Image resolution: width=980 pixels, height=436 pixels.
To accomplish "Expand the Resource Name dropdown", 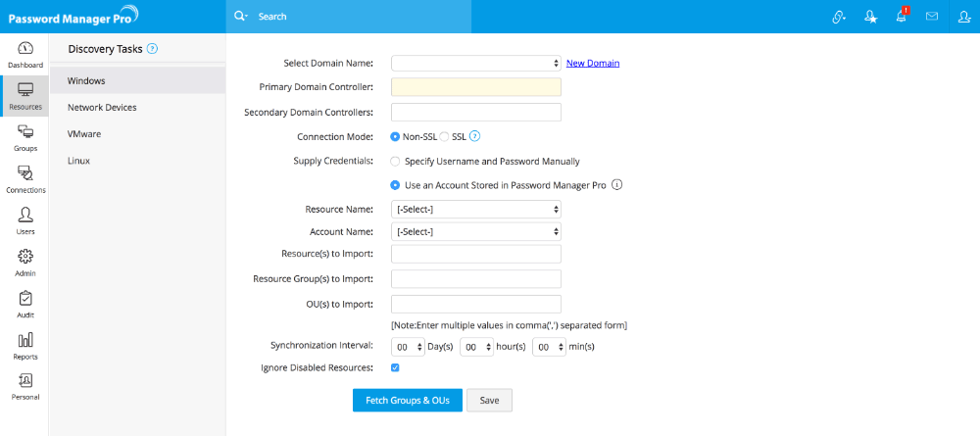I will click(475, 209).
